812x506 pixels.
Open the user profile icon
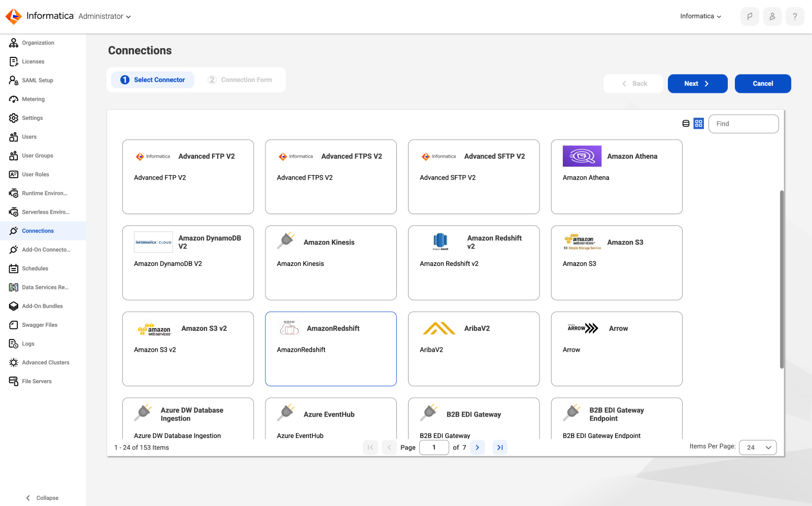(772, 16)
